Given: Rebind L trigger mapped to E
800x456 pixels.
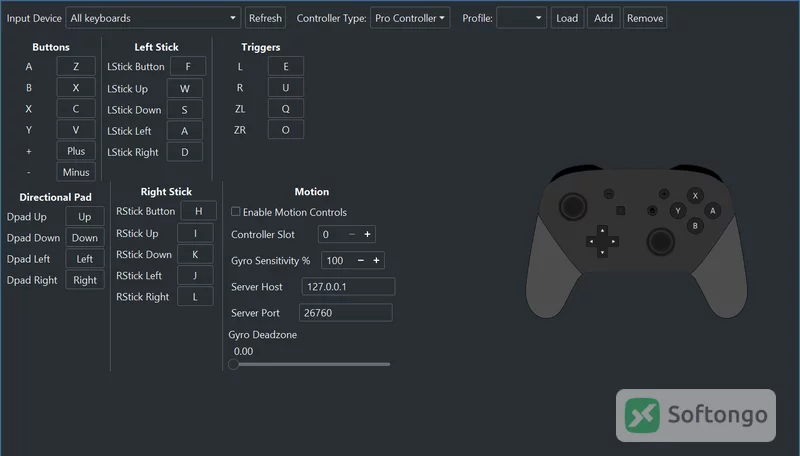Looking at the screenshot, I should tap(286, 66).
